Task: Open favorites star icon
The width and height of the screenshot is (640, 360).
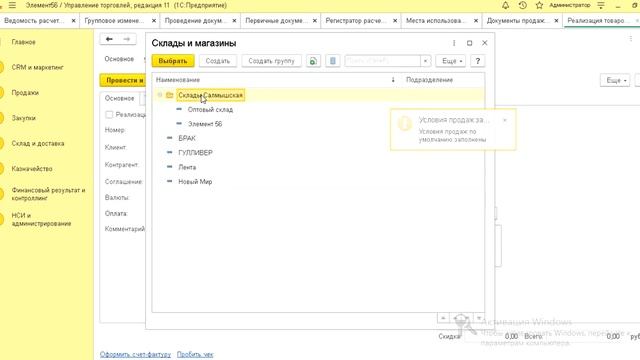Action: (x=539, y=5)
